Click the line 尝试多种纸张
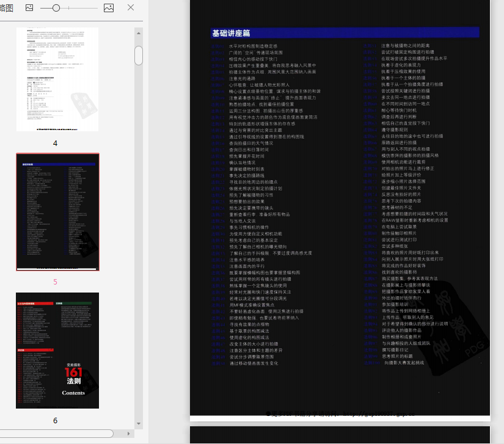 pyautogui.click(x=395, y=246)
